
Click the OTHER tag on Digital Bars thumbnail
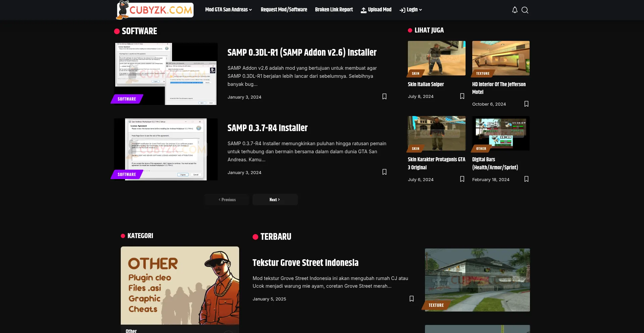click(x=481, y=149)
